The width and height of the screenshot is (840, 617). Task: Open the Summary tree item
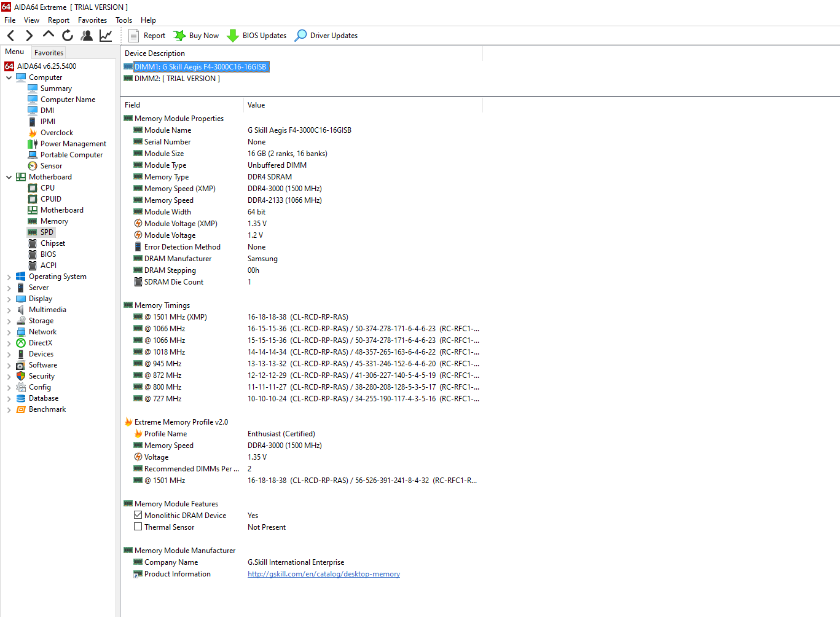(x=50, y=88)
